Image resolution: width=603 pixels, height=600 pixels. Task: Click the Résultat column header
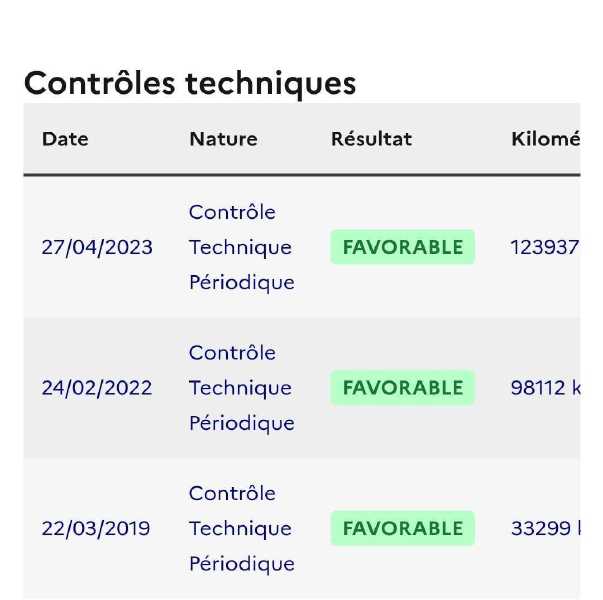[x=371, y=139]
